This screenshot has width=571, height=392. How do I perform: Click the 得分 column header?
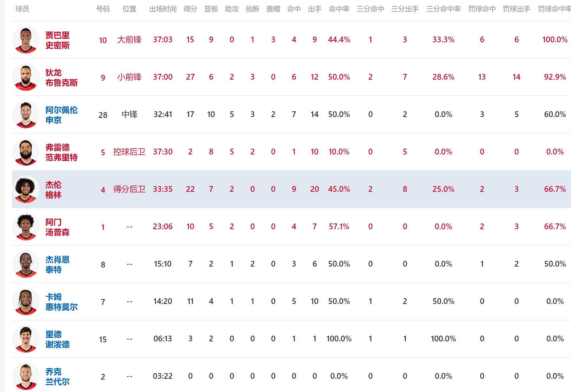coord(190,9)
